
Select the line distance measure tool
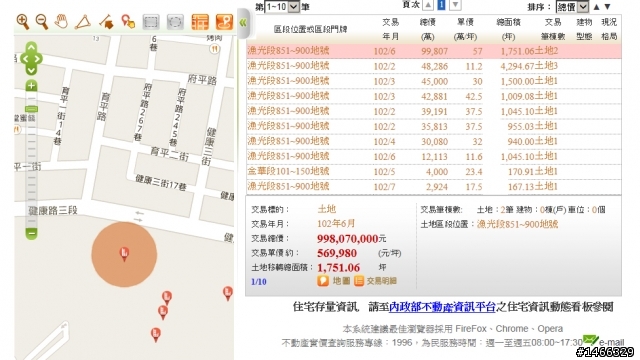coord(106,22)
